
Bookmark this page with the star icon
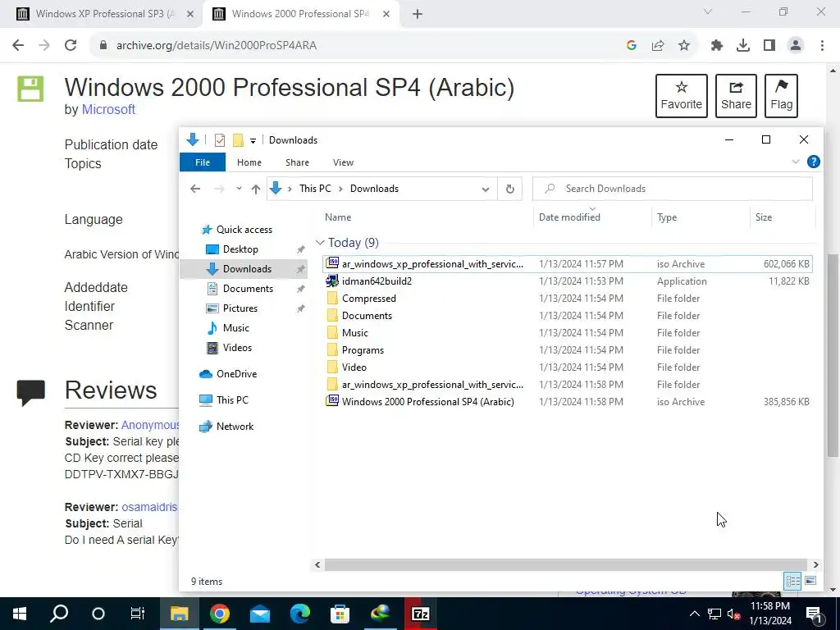[x=684, y=46]
